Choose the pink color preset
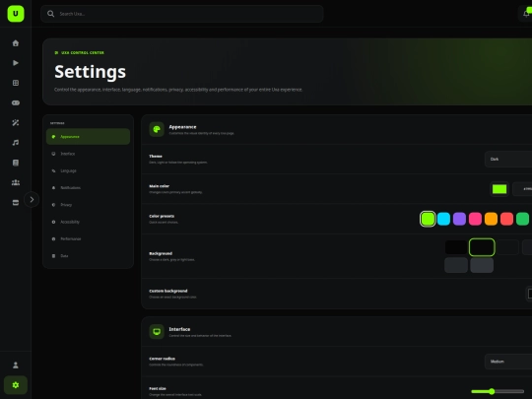 click(x=475, y=219)
